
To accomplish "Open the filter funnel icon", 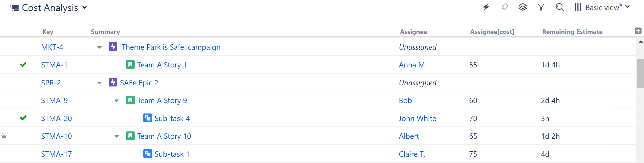I will pos(541,7).
